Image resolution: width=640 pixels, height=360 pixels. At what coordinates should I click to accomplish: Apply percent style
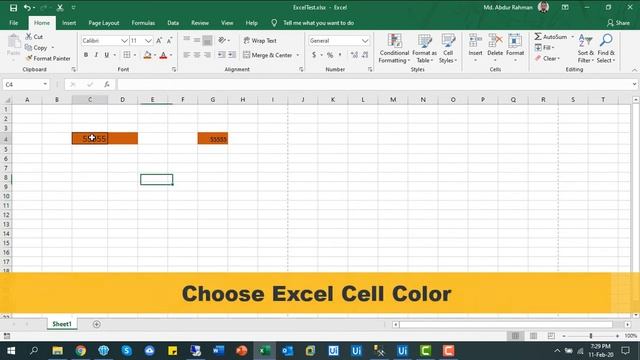(x=330, y=55)
